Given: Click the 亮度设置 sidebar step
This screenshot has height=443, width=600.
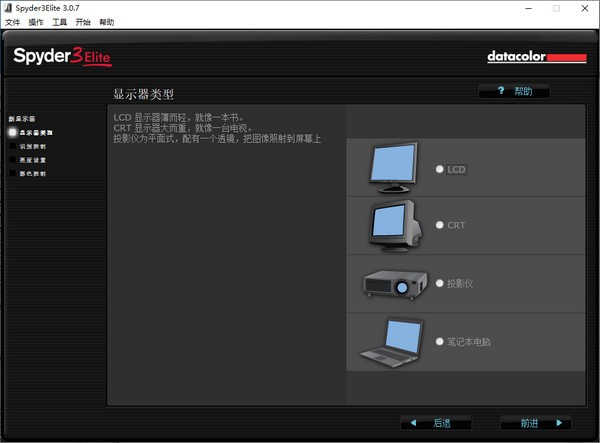Looking at the screenshot, I should point(33,160).
